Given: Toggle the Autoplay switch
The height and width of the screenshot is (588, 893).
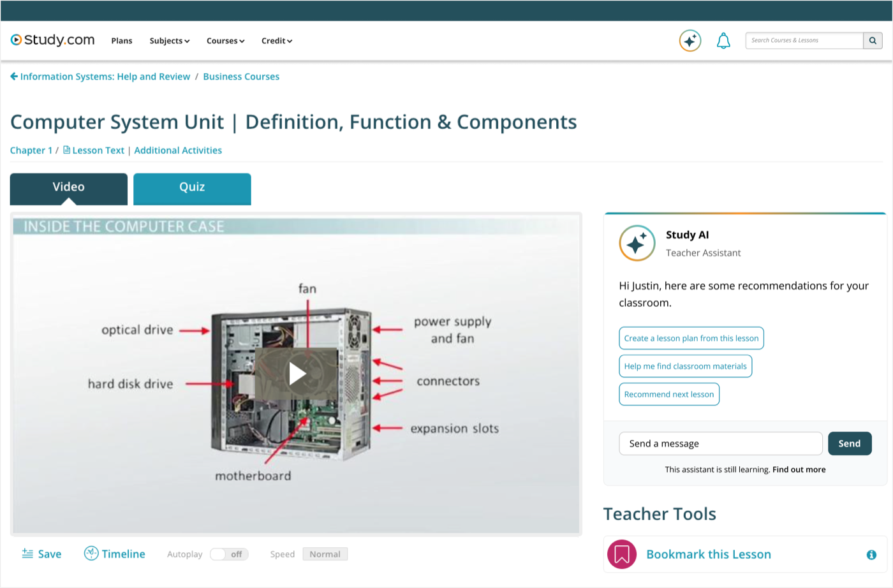Looking at the screenshot, I should tap(229, 554).
